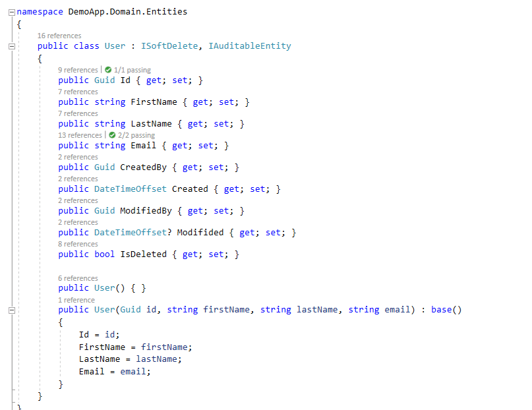This screenshot has width=532, height=410.
Task: Open the 1/1 passing test results link
Action: (x=132, y=70)
